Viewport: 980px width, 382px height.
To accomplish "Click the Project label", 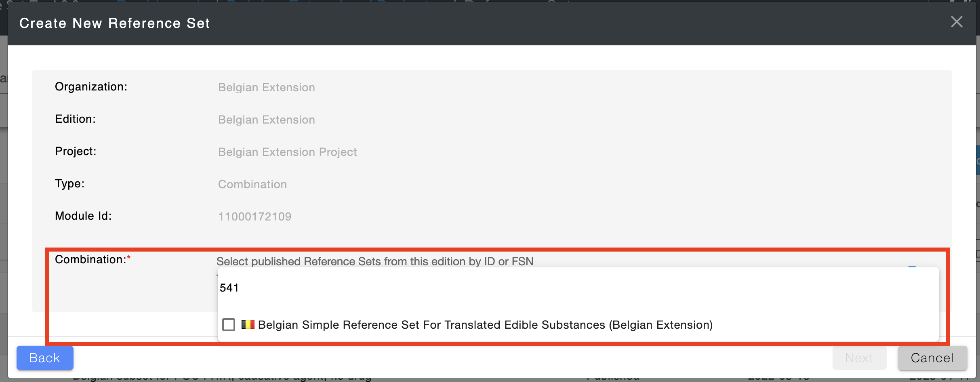I will pyautogui.click(x=76, y=151).
